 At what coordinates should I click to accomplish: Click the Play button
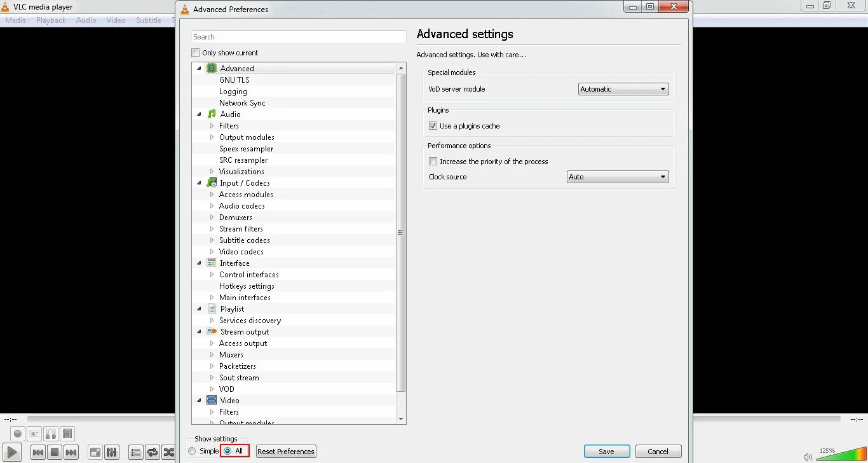coord(11,451)
